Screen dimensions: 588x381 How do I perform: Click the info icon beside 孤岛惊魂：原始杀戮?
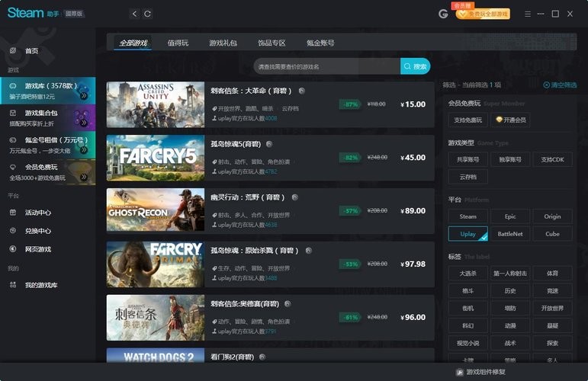(309, 251)
